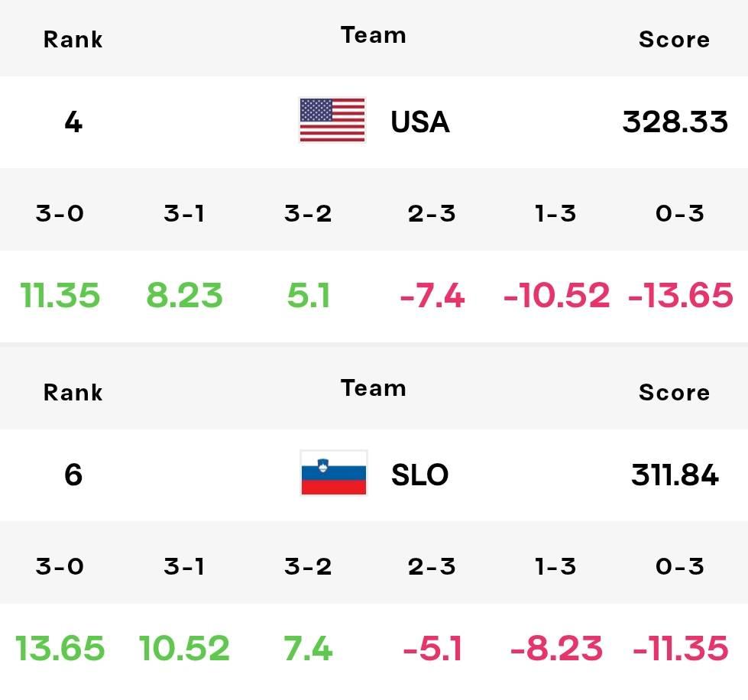Click SLO 3-1 value 10.52

(184, 649)
